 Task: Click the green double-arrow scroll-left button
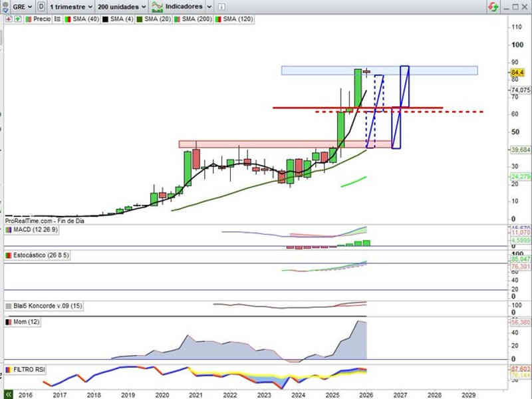point(8,394)
